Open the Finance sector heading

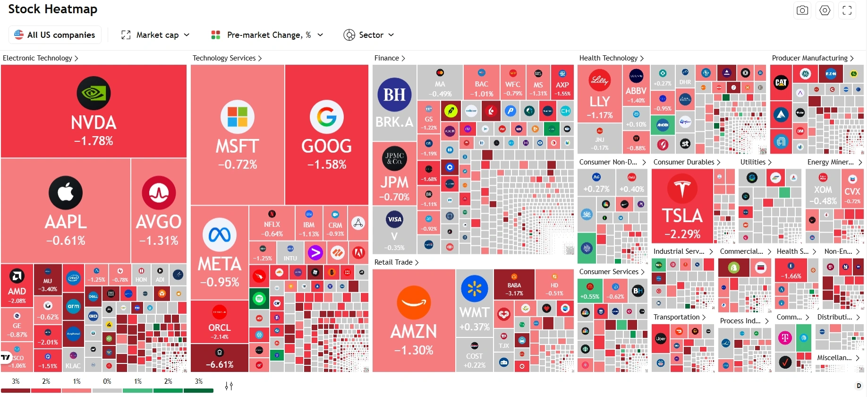pos(389,58)
